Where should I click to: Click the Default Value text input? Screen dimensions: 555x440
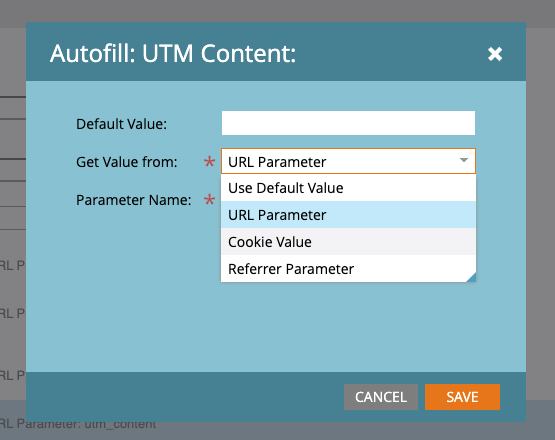pos(348,123)
